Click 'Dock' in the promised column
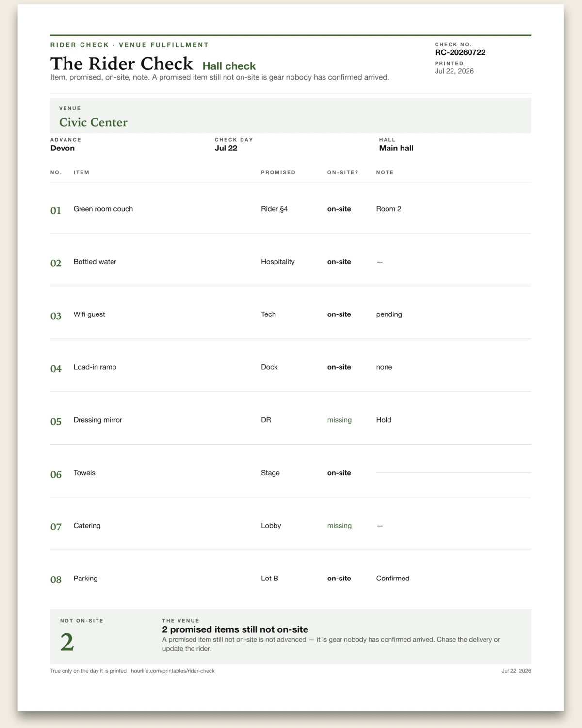Image resolution: width=582 pixels, height=728 pixels. click(269, 367)
